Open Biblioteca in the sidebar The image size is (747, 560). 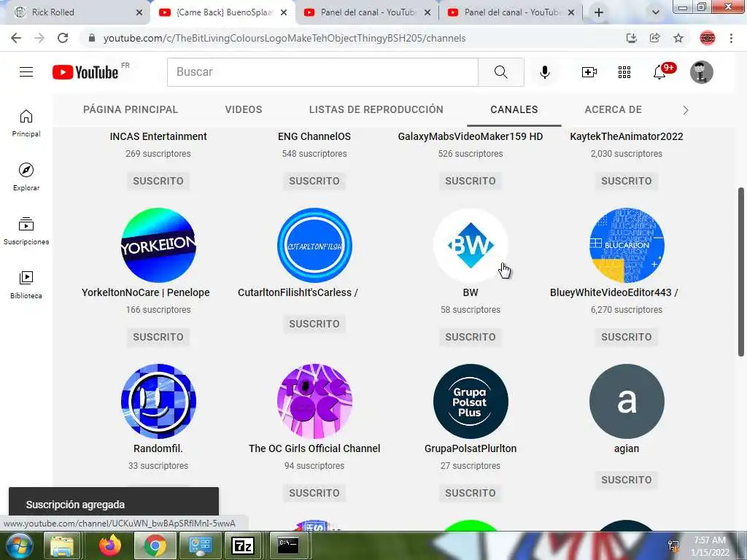click(26, 285)
